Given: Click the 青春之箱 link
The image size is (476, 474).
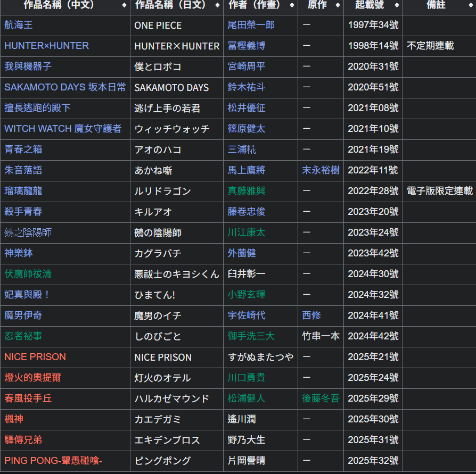Looking at the screenshot, I should 23,149.
